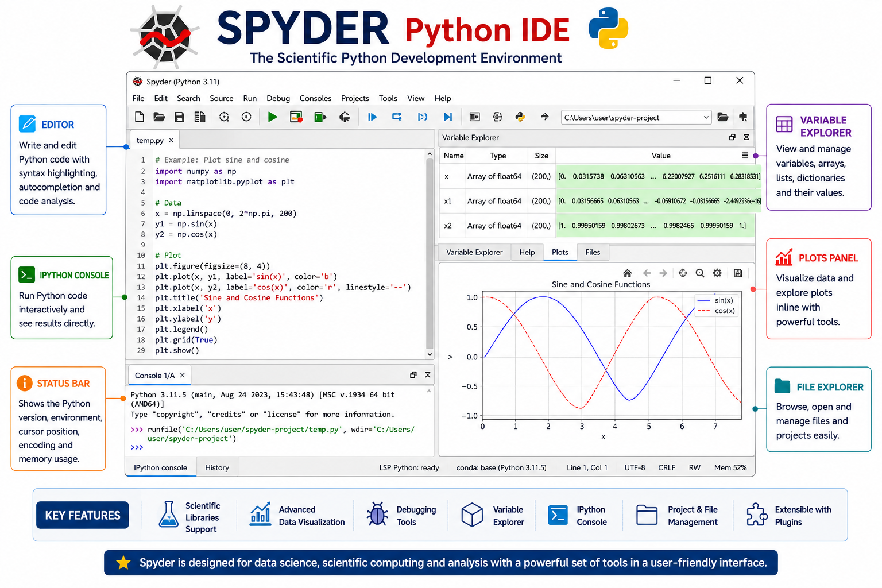This screenshot has height=588, width=882.
Task: Select the lower Variable Explorer tab
Action: (474, 252)
